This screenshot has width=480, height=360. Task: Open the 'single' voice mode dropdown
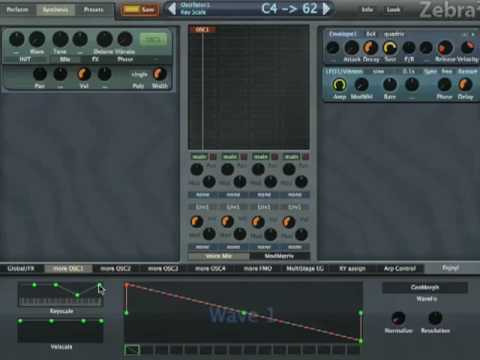139,75
